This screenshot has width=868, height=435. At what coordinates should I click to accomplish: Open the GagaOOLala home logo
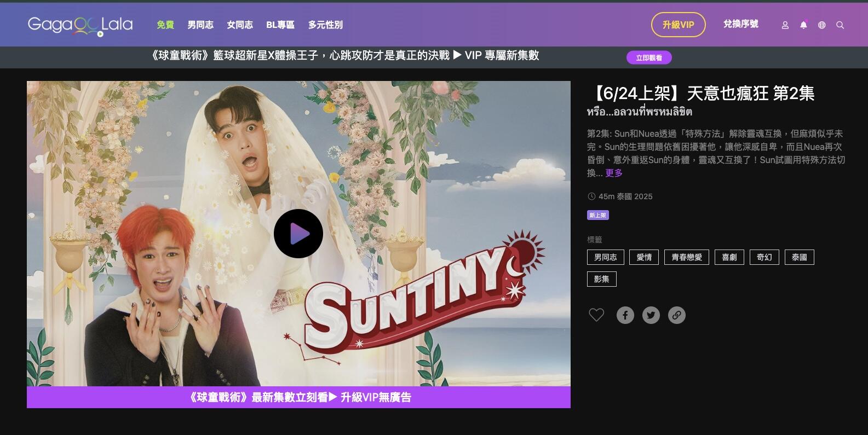[x=81, y=25]
